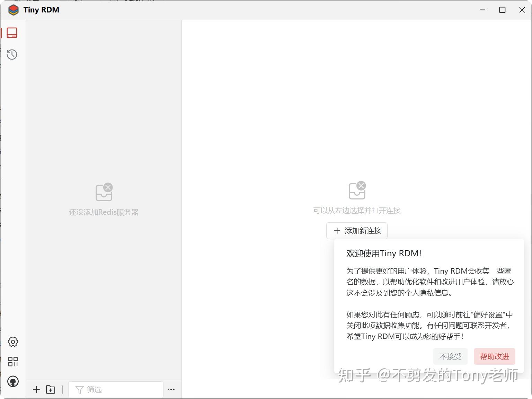Select the server connections icon in sidebar
The height and width of the screenshot is (399, 532).
12,33
